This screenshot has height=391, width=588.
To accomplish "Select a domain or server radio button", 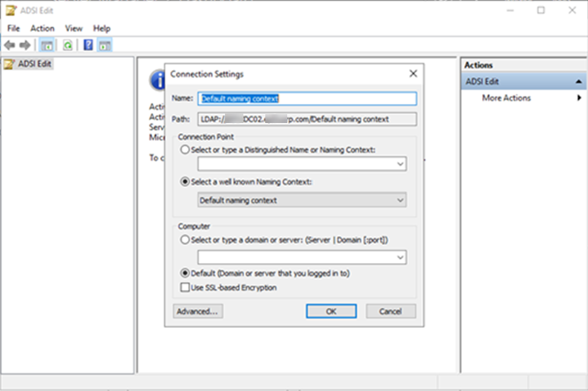I will (184, 240).
